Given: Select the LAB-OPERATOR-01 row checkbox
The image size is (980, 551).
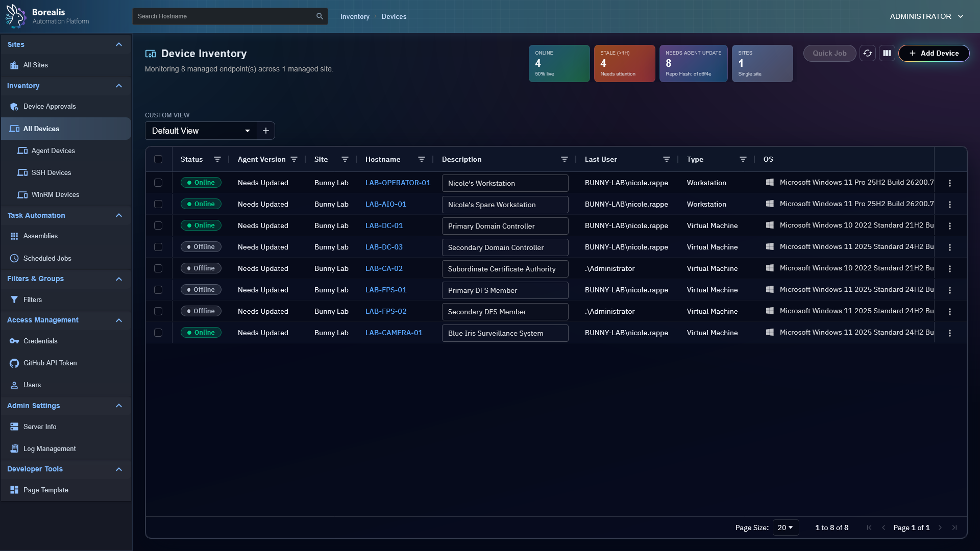Looking at the screenshot, I should point(158,183).
